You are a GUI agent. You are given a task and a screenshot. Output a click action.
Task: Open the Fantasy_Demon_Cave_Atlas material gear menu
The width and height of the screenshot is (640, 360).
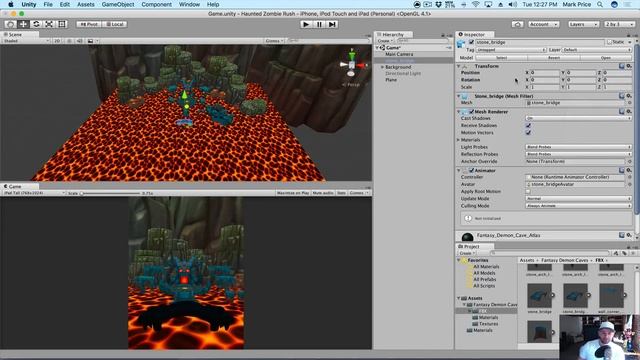coord(629,235)
